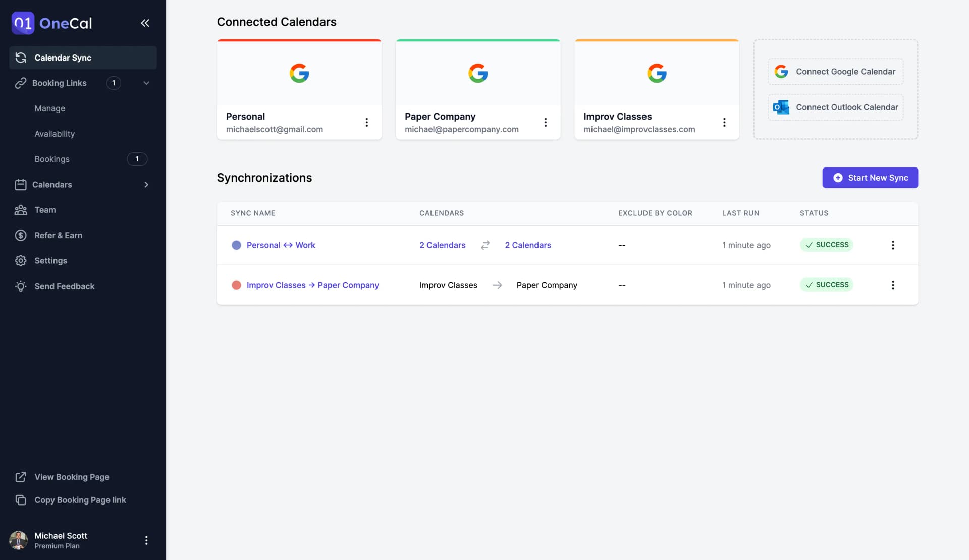This screenshot has height=560, width=969.
Task: Click Connect Outlook Calendar
Action: pyautogui.click(x=835, y=107)
